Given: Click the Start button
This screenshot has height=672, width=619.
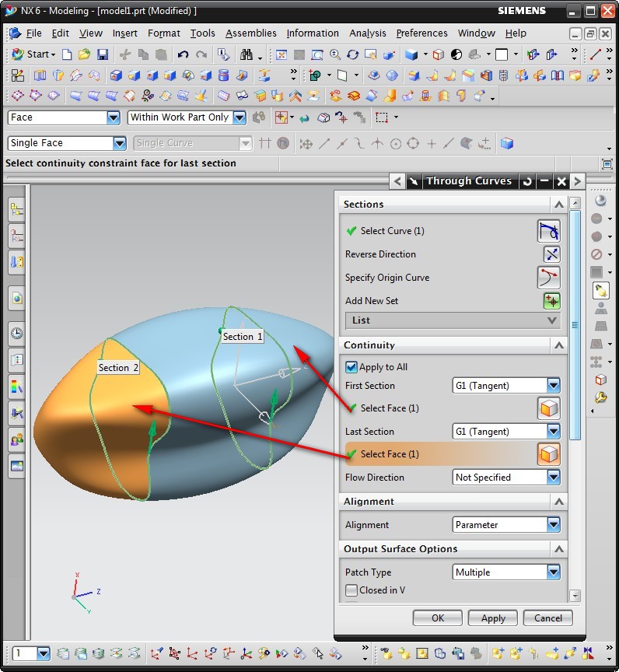Looking at the screenshot, I should 33,54.
